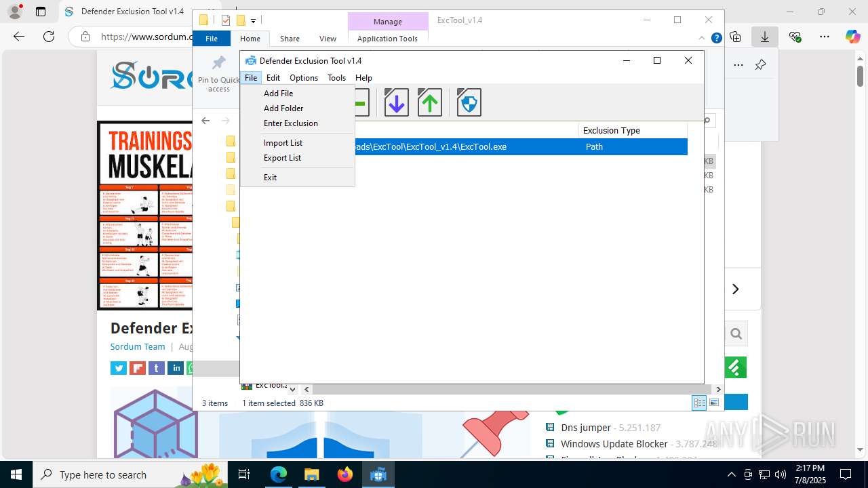The width and height of the screenshot is (868, 488).
Task: Open Windows Update Blocker link on webpage
Action: point(614,444)
